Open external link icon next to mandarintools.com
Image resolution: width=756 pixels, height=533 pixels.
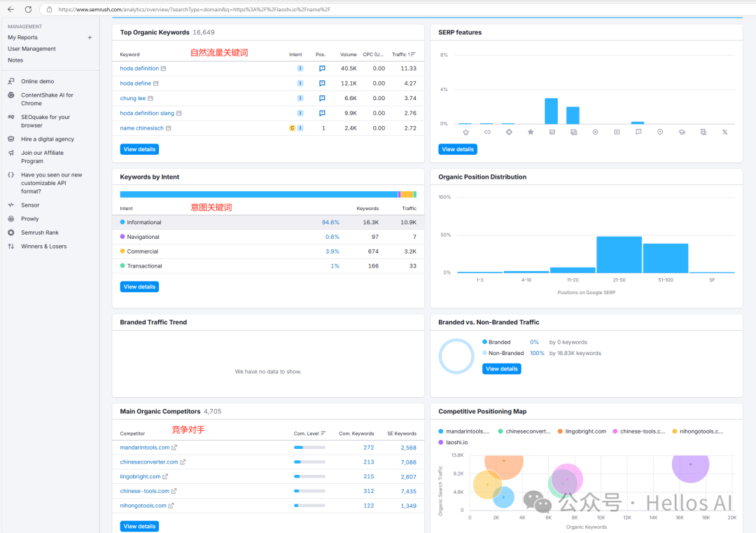175,448
